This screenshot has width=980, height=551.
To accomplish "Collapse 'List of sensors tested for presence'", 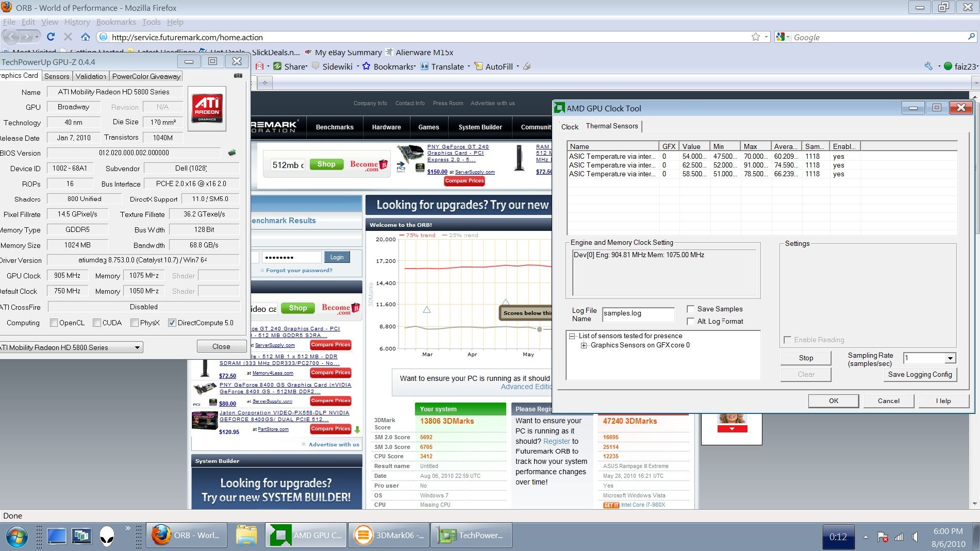I will point(572,336).
